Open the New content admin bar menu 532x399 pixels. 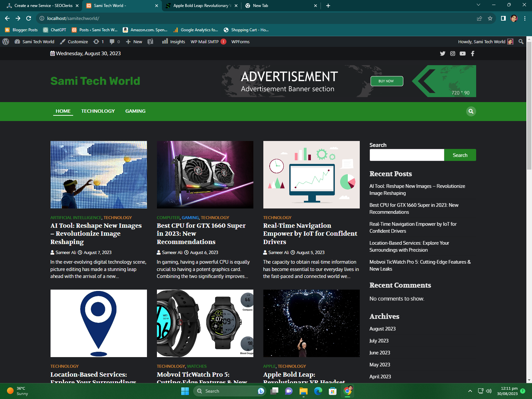[x=134, y=42]
